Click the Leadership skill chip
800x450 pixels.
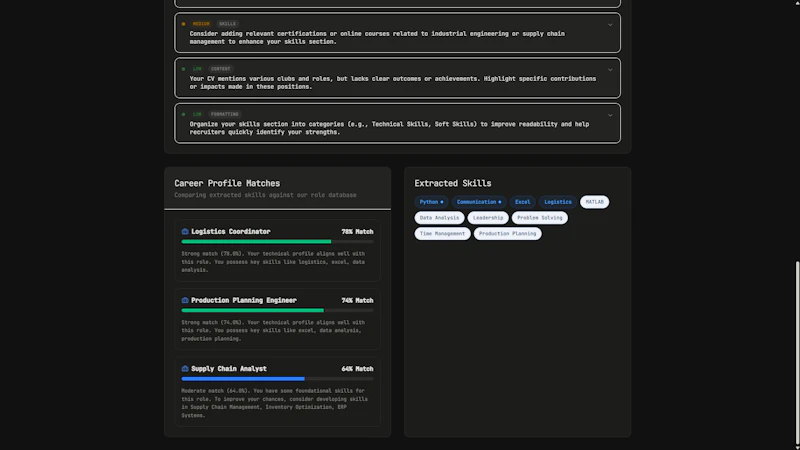pos(488,218)
